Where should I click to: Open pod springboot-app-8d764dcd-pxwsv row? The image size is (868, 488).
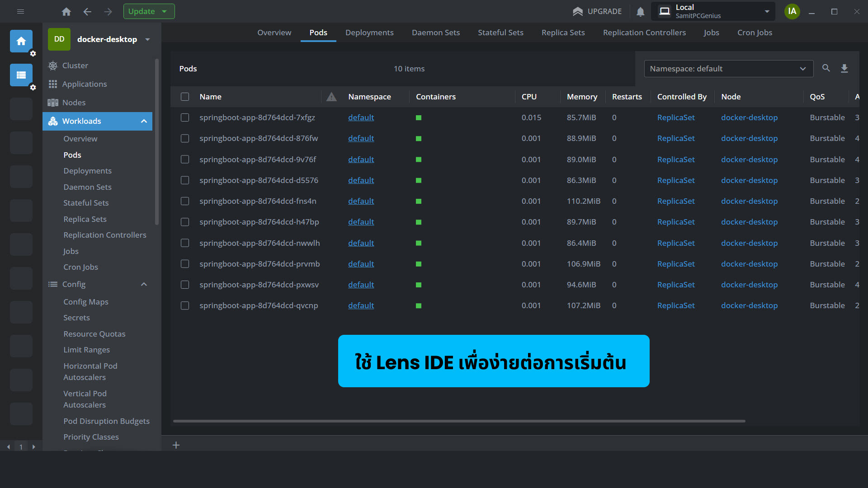click(514, 285)
